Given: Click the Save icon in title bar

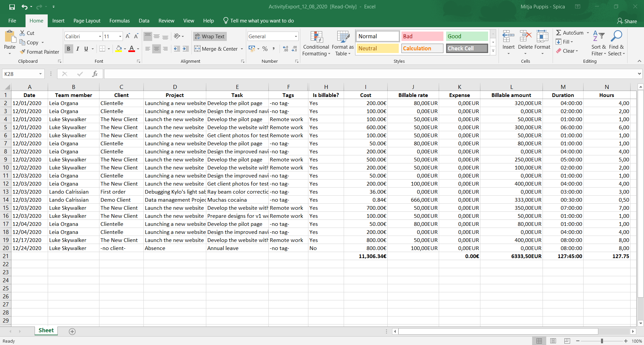Looking at the screenshot, I should click(12, 7).
